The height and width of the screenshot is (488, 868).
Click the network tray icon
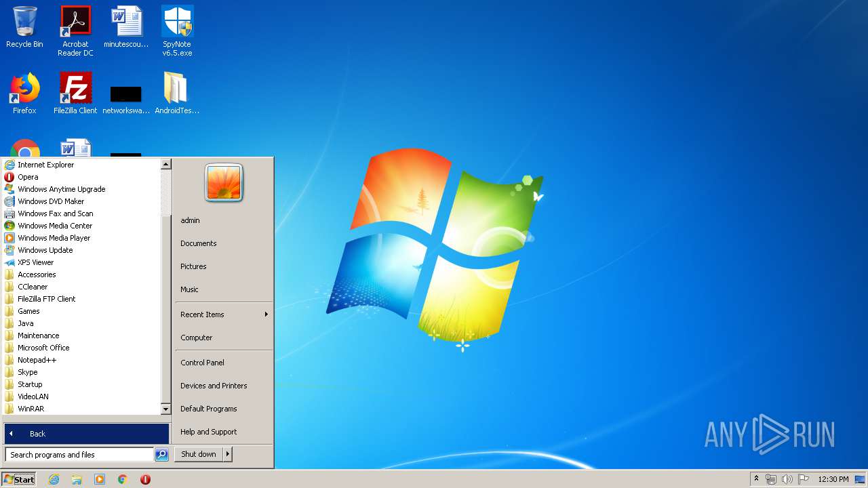(771, 479)
